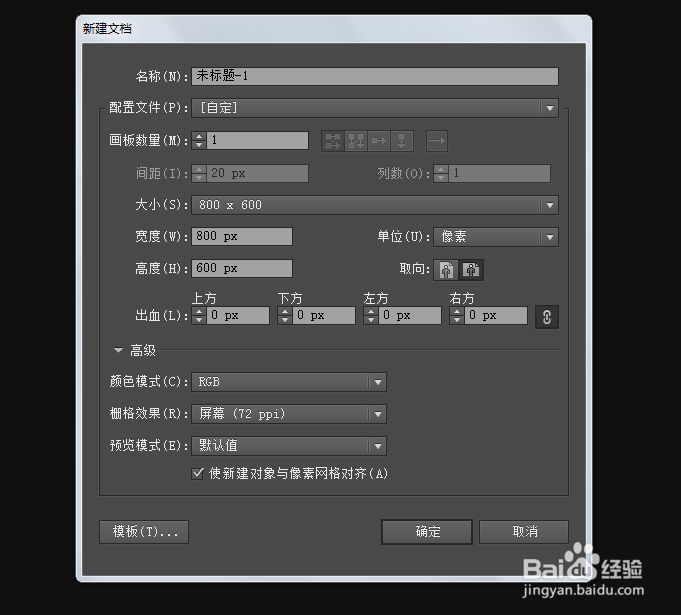Open the 预览模式 默认值 dropdown
Image resolution: width=681 pixels, height=615 pixels.
(289, 446)
